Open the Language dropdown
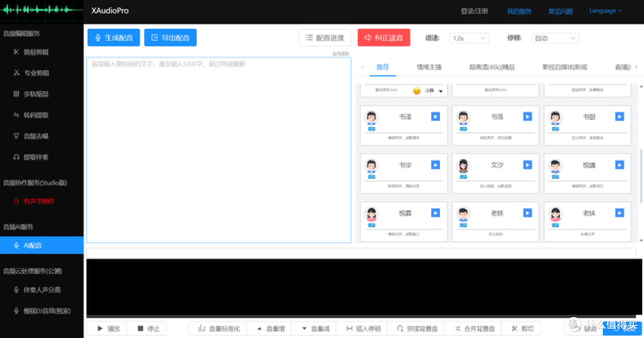This screenshot has width=644, height=338. (x=605, y=11)
